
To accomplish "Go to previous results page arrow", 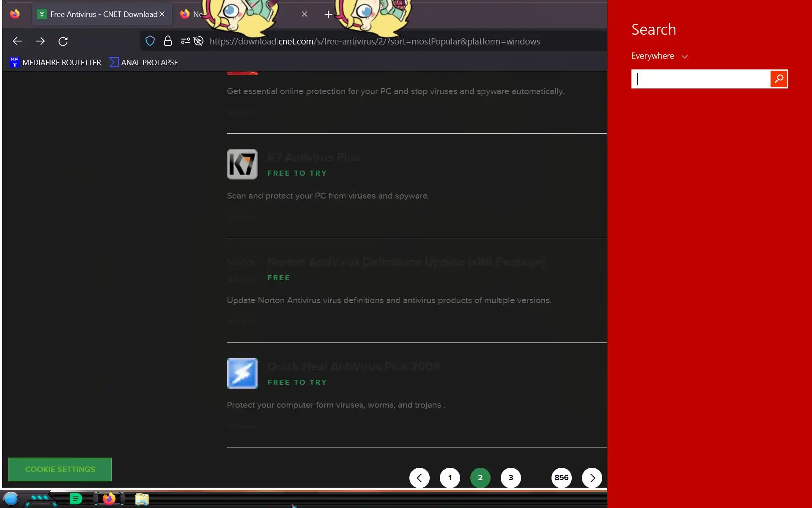I will [419, 478].
